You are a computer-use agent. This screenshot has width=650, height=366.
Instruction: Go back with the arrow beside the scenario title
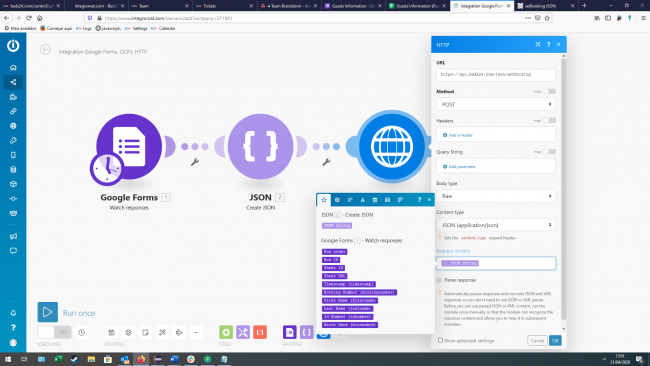[x=46, y=50]
